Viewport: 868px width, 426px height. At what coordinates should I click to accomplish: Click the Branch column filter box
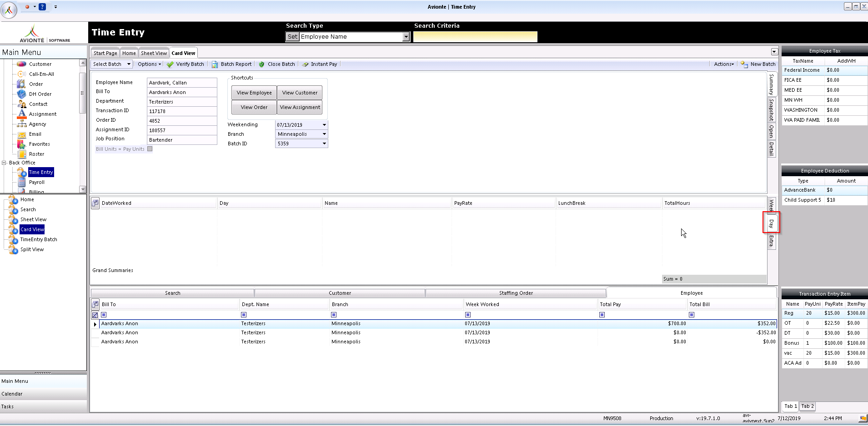334,315
